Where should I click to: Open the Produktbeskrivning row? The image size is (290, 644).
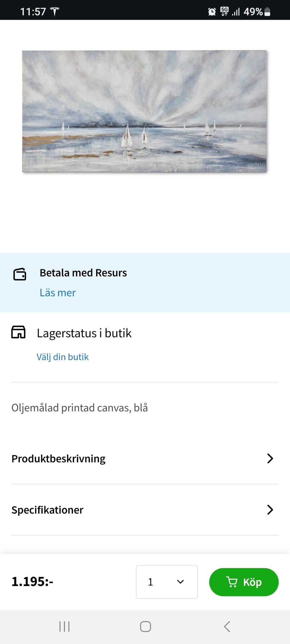(59, 459)
